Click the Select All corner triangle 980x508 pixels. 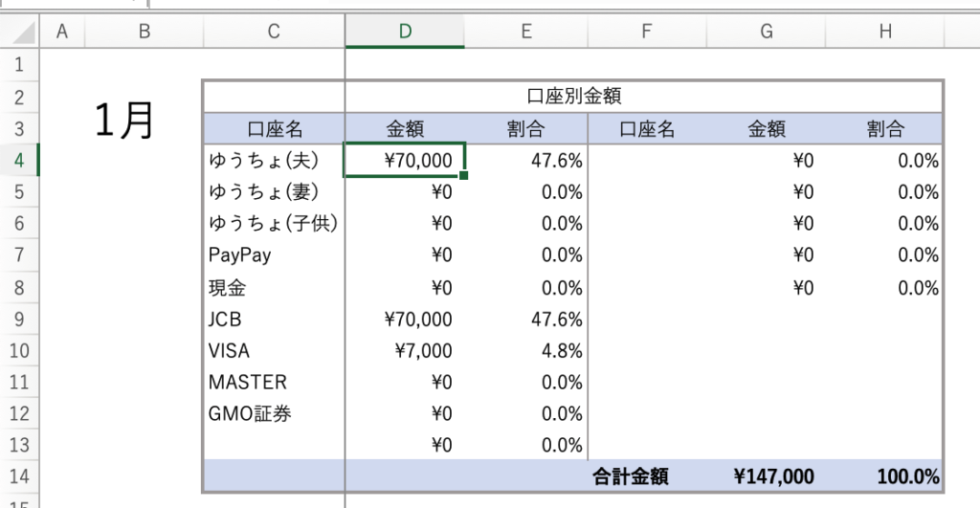coord(21,33)
